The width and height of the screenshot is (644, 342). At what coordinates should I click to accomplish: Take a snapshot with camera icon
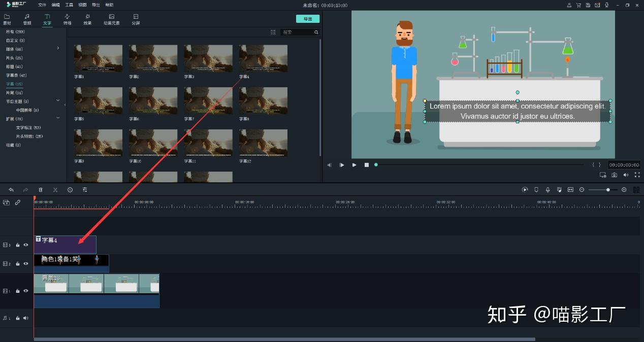coord(615,175)
